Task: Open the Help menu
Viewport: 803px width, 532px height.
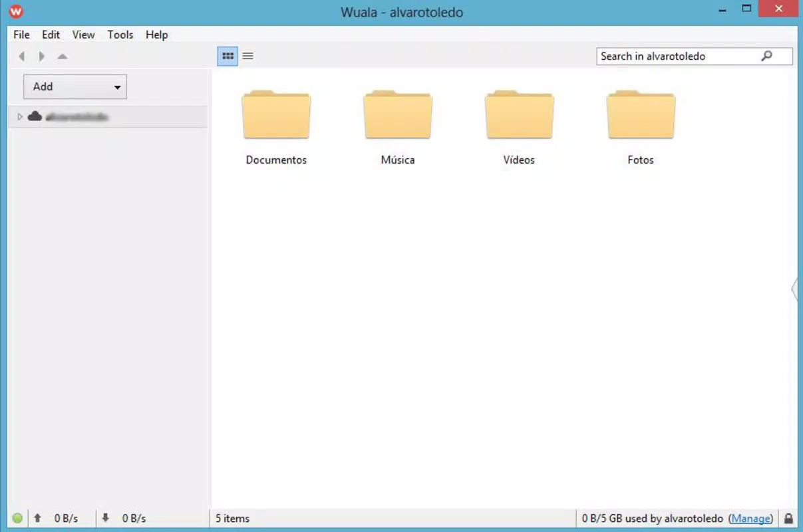Action: [157, 35]
